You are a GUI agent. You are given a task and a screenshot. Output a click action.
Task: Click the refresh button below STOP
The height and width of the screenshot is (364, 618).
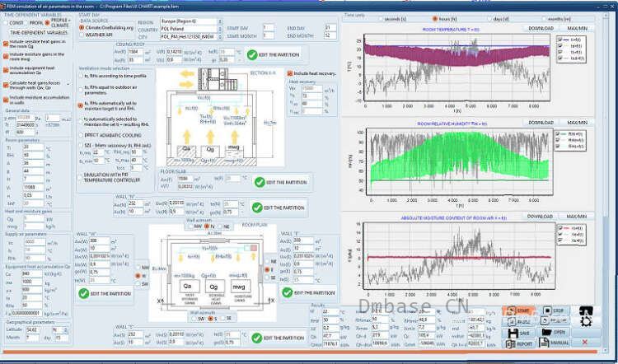pyautogui.click(x=553, y=321)
